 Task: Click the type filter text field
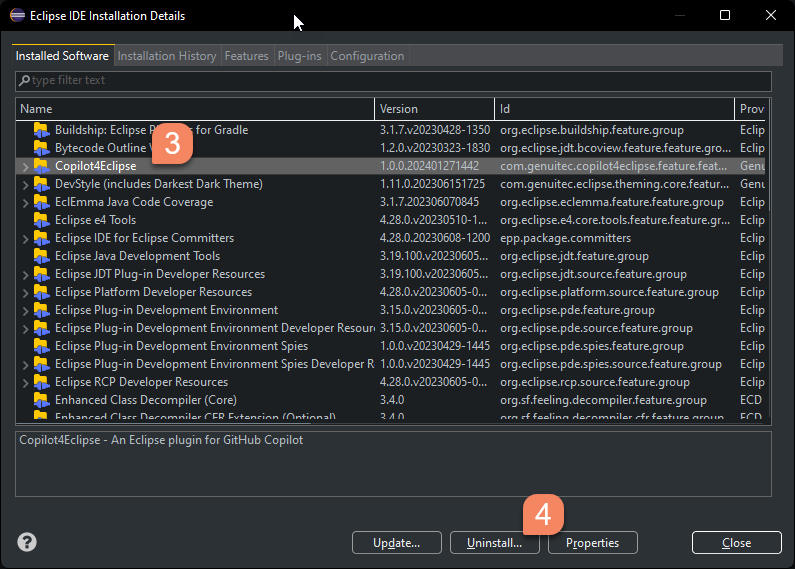click(393, 81)
